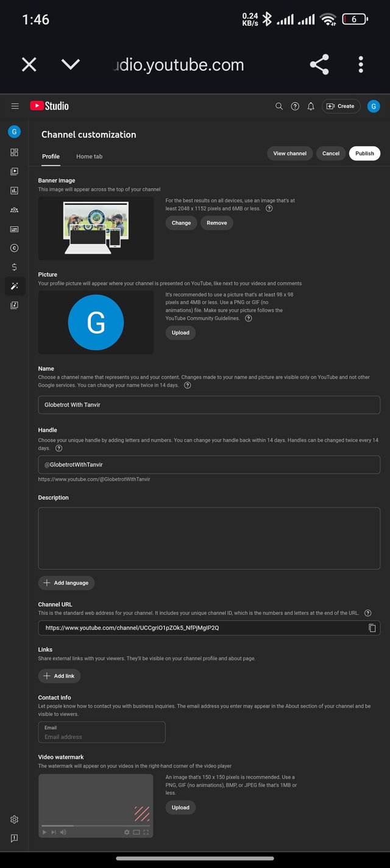Open the Earn dollar icon in sidebar
This screenshot has width=390, height=868.
click(14, 267)
